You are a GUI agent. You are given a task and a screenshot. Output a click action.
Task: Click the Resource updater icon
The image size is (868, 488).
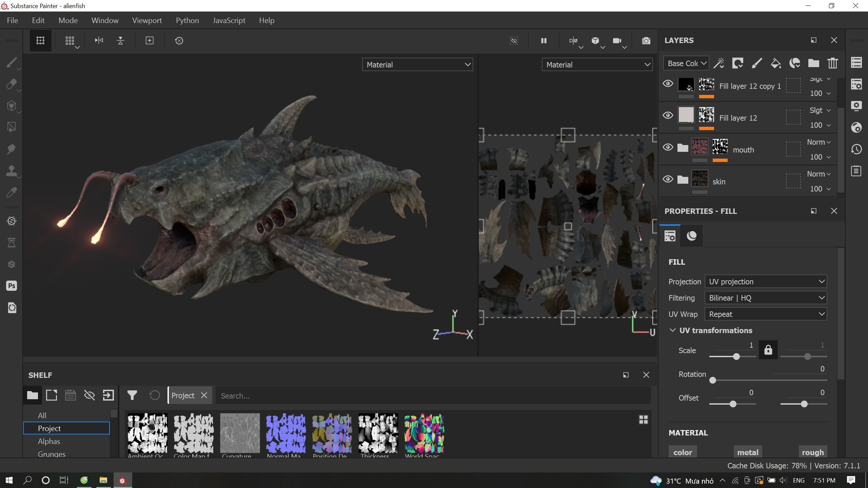point(12,308)
